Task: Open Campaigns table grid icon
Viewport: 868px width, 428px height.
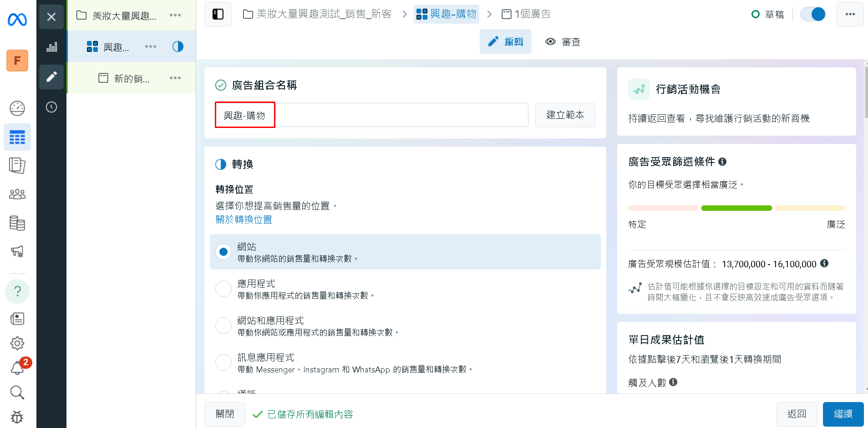Action: pyautogui.click(x=17, y=137)
